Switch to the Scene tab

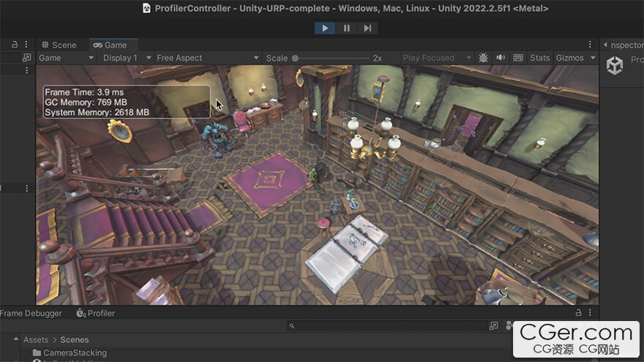point(59,45)
